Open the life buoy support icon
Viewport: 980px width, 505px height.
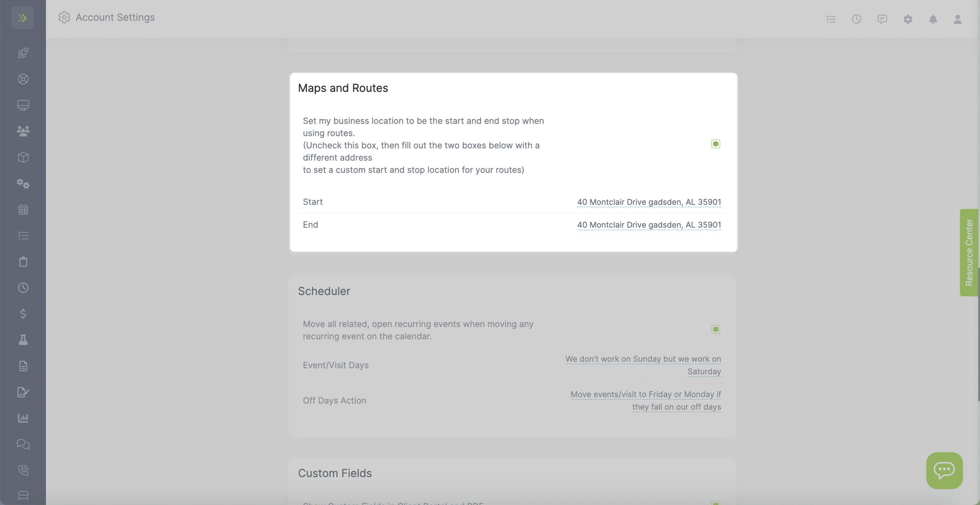[23, 79]
